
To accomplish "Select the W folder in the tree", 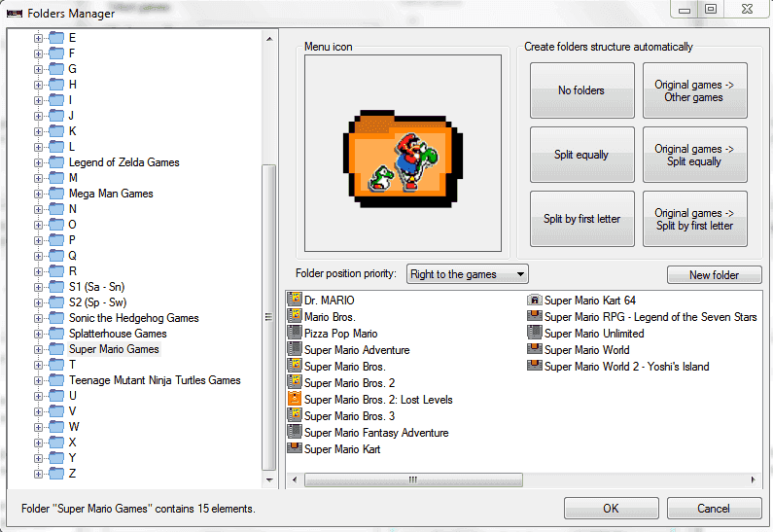I will 74,427.
